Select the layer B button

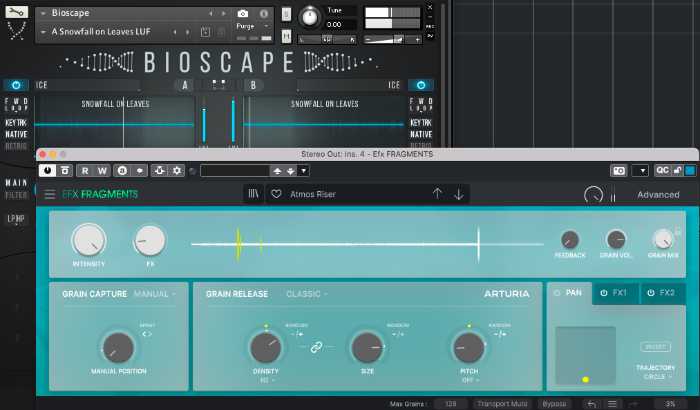pos(253,85)
